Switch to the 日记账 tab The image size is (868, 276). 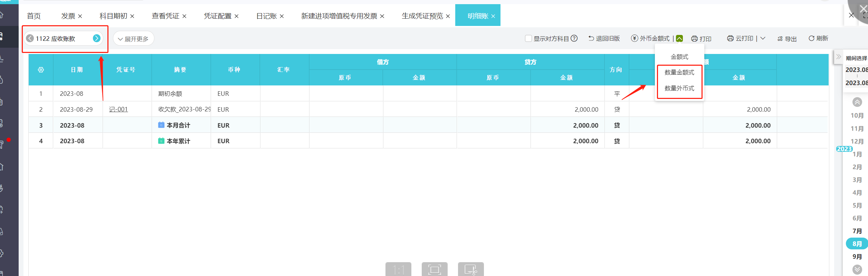coord(266,16)
